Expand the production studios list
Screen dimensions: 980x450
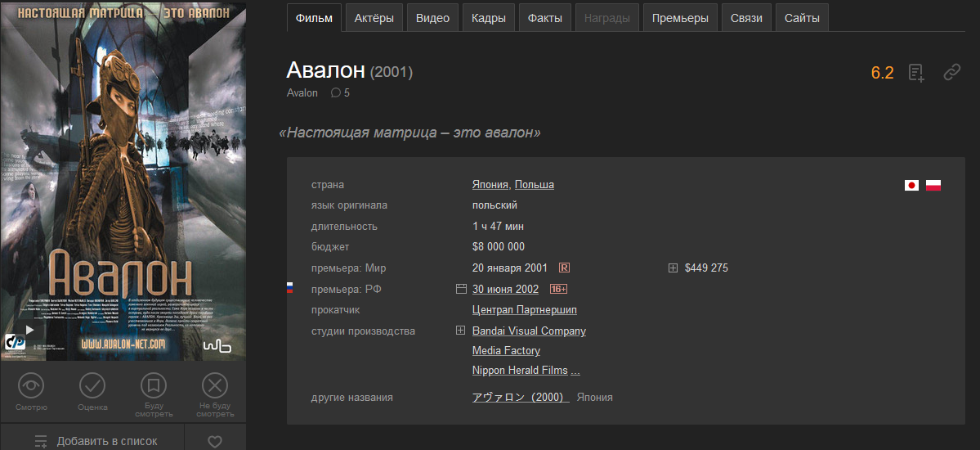click(461, 330)
